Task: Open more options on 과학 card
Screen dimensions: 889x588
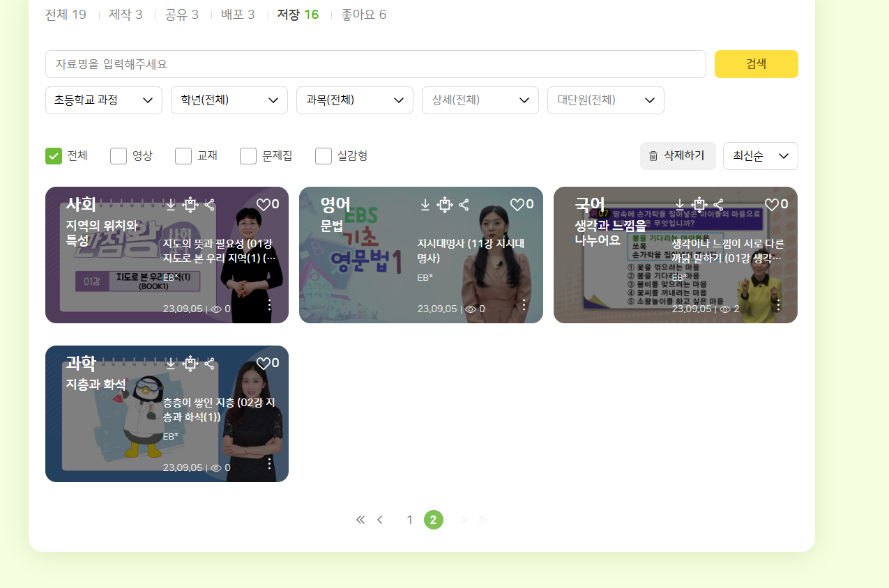Action: (x=270, y=464)
